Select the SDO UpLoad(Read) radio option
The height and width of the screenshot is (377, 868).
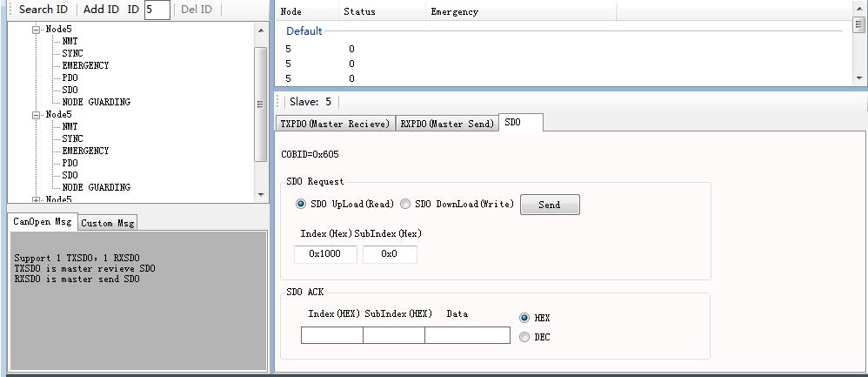pos(301,205)
